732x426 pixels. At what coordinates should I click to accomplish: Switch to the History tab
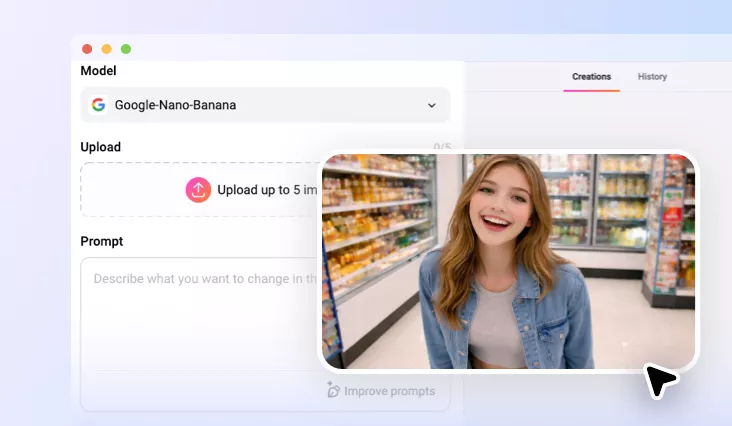click(652, 77)
